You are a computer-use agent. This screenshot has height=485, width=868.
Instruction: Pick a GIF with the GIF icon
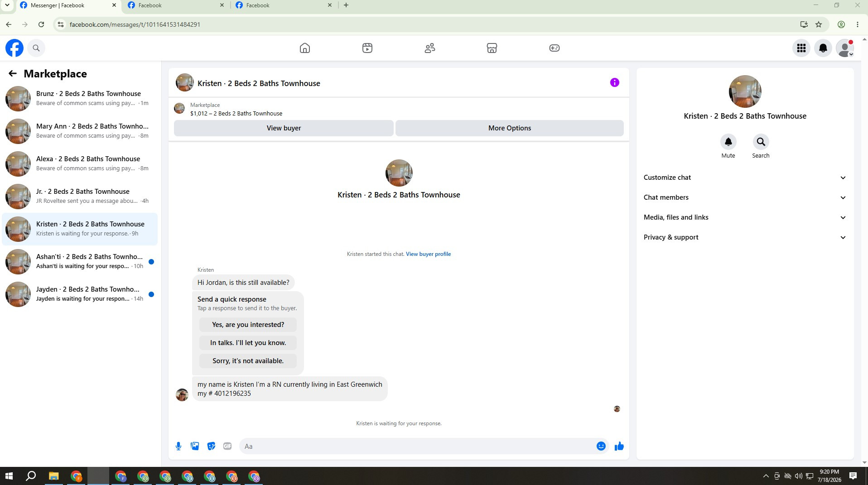tap(227, 446)
